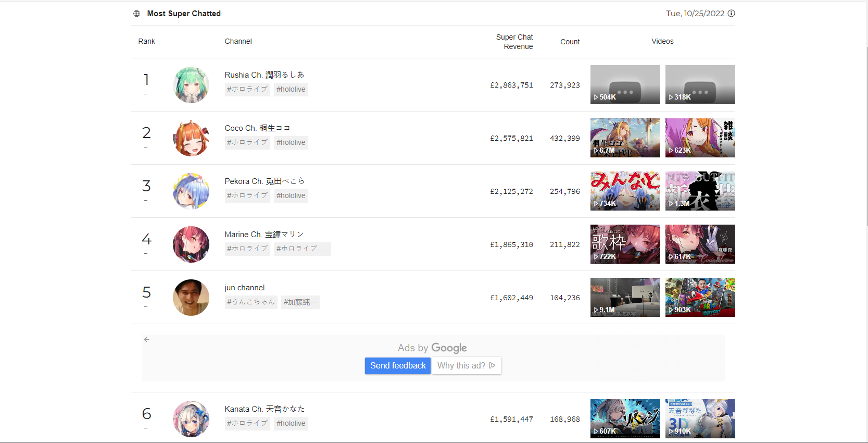Select #ホロライブ tag under Pekora Ch.
Image resolution: width=868 pixels, height=443 pixels.
click(x=247, y=196)
